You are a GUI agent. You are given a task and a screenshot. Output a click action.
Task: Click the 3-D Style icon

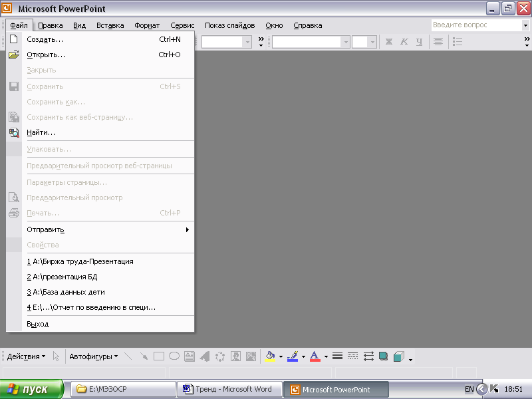[399, 356]
